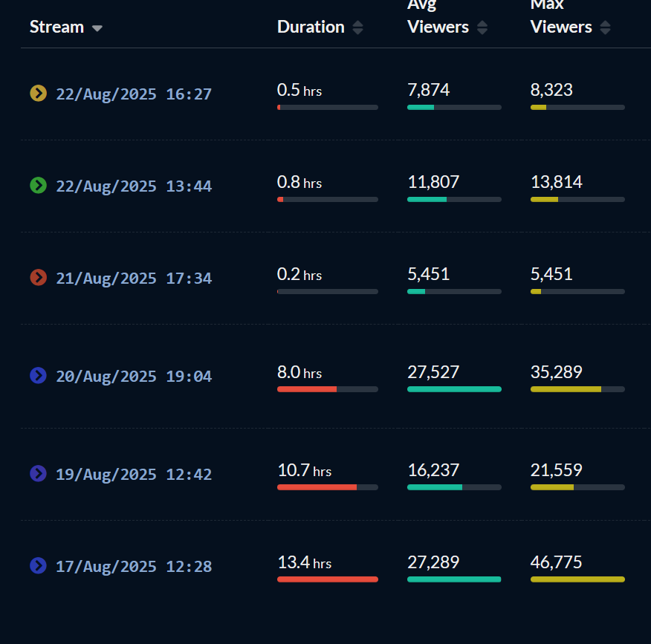Sort the table by Duration arrows
Viewport: 651px width, 644px height.
[358, 27]
